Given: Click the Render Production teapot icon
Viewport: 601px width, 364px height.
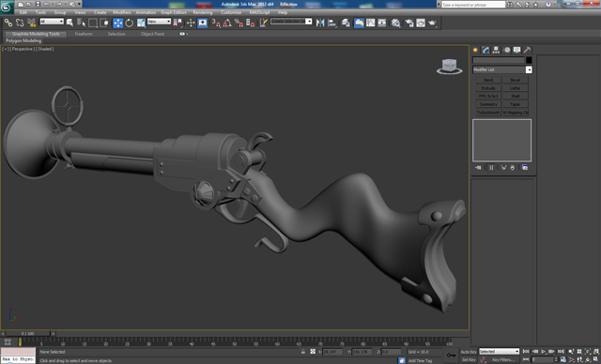Looking at the screenshot, I should click(x=432, y=23).
